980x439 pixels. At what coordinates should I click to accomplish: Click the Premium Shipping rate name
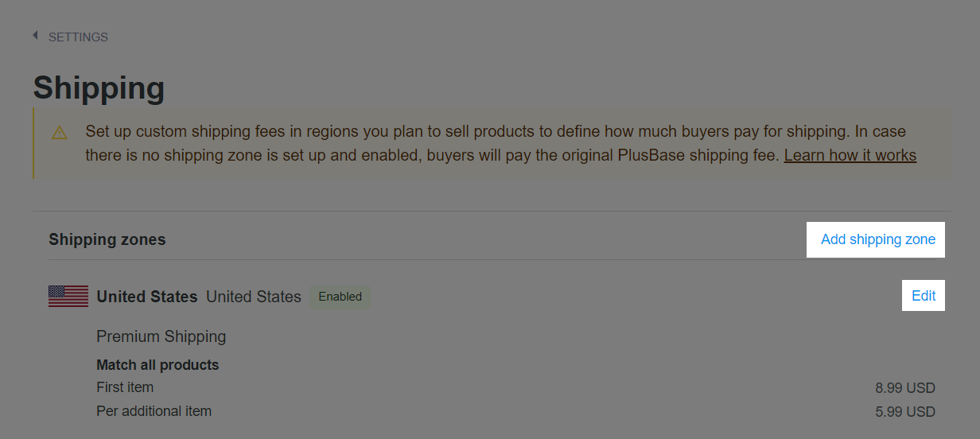point(161,336)
